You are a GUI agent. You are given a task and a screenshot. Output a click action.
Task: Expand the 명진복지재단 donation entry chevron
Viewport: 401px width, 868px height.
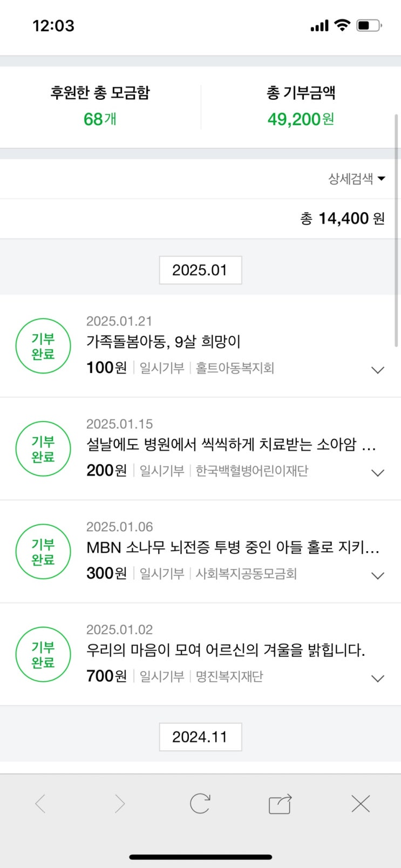pos(378,679)
